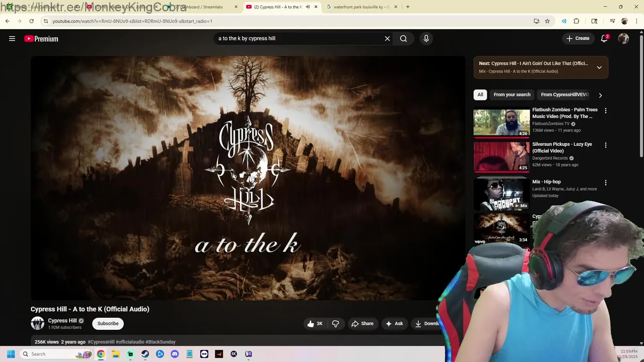Switch to waterfront park louisville tab
The image size is (644, 362).
361,7
